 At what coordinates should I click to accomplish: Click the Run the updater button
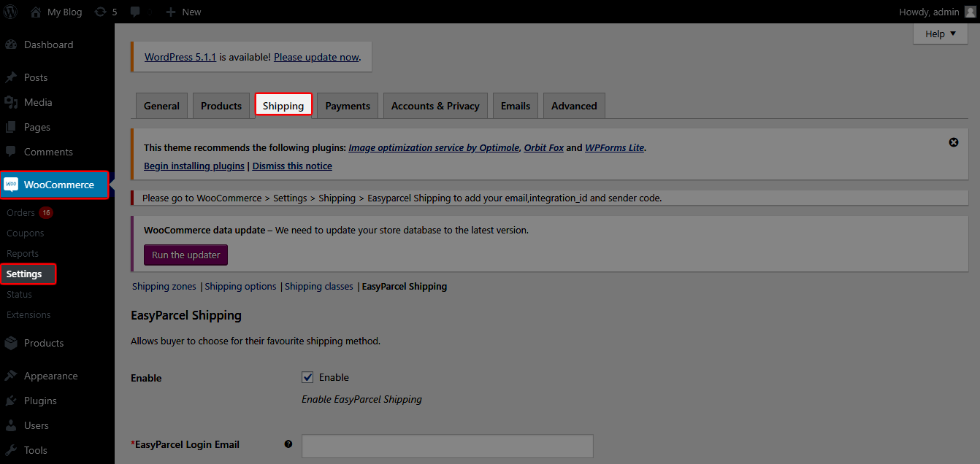coord(186,255)
